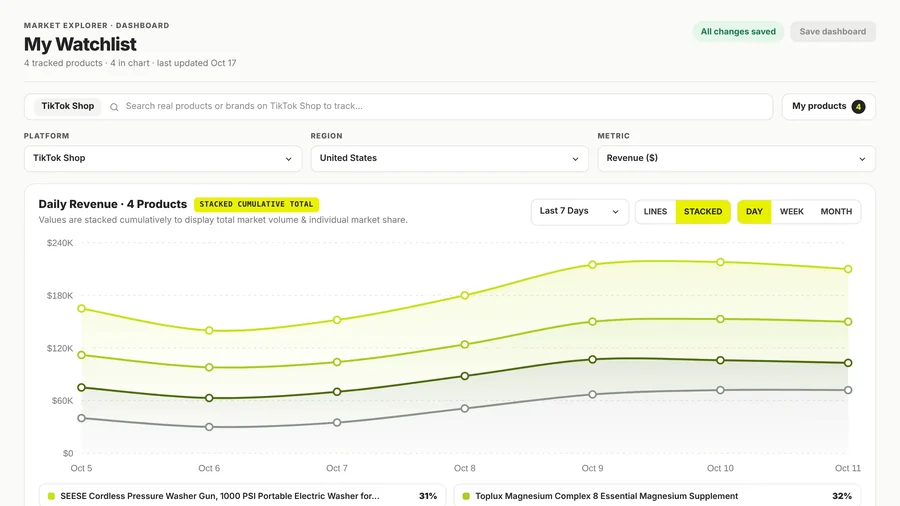Viewport: 900px width, 506px height.
Task: Open My products list
Action: (x=828, y=107)
